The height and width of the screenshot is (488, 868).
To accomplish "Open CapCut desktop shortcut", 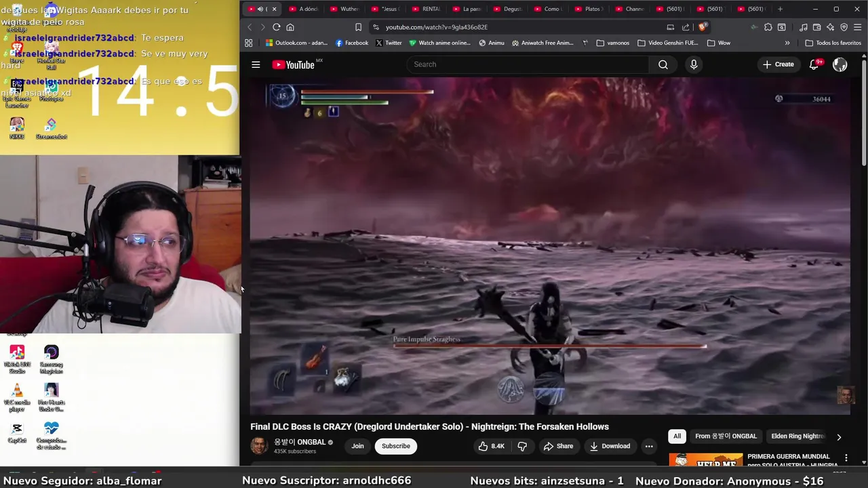I will [x=17, y=432].
